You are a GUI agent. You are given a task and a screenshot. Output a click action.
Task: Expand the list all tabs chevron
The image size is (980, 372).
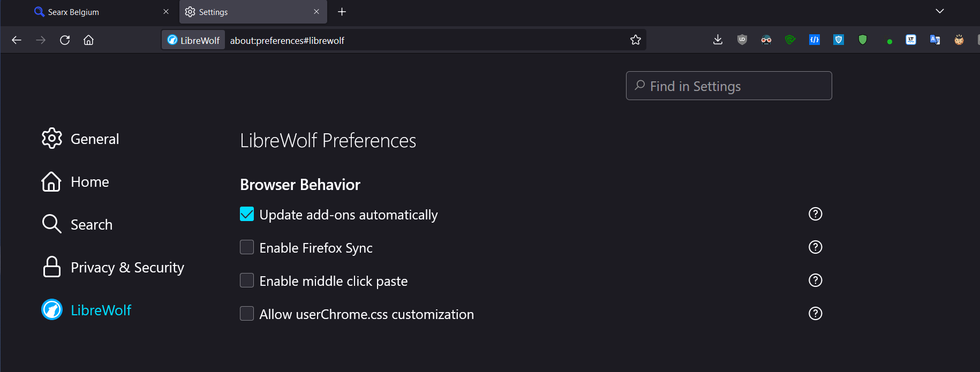pos(939,11)
